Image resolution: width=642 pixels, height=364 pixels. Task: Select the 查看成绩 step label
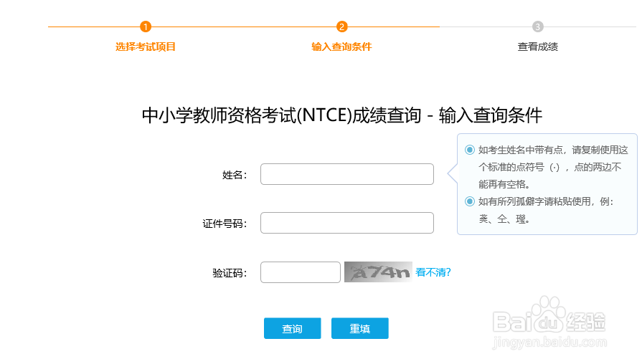tap(537, 47)
